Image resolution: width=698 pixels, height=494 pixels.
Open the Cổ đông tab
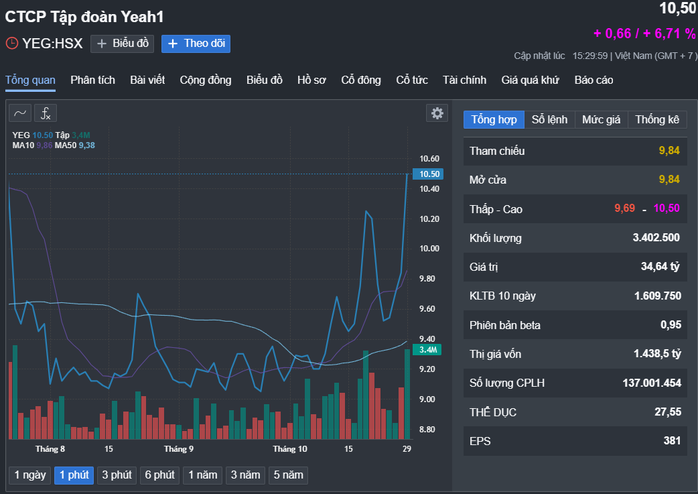coord(361,80)
